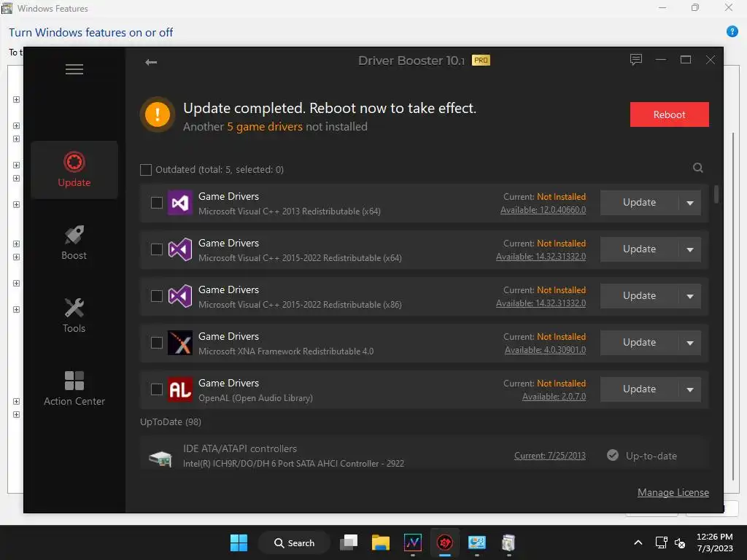Check the Visual C++ 2013 Redistributable (x64) box
Screen dimensions: 747x560
tap(157, 203)
